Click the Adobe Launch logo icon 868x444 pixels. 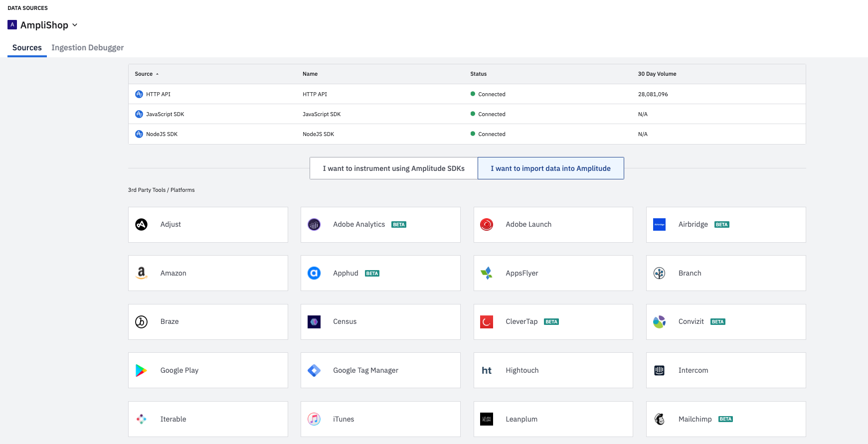(x=487, y=225)
